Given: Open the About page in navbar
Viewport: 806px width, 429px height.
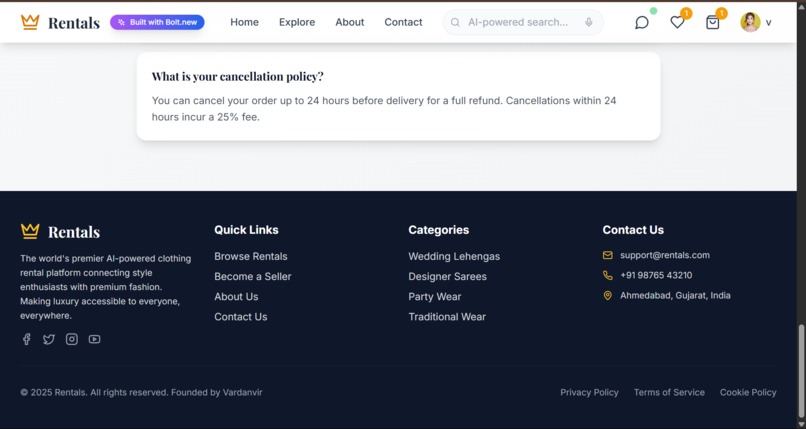Looking at the screenshot, I should pyautogui.click(x=350, y=22).
